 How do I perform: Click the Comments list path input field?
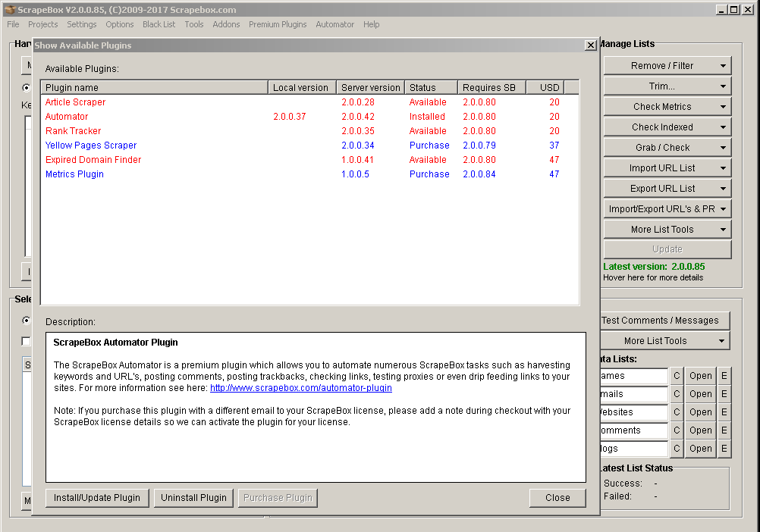[634, 430]
